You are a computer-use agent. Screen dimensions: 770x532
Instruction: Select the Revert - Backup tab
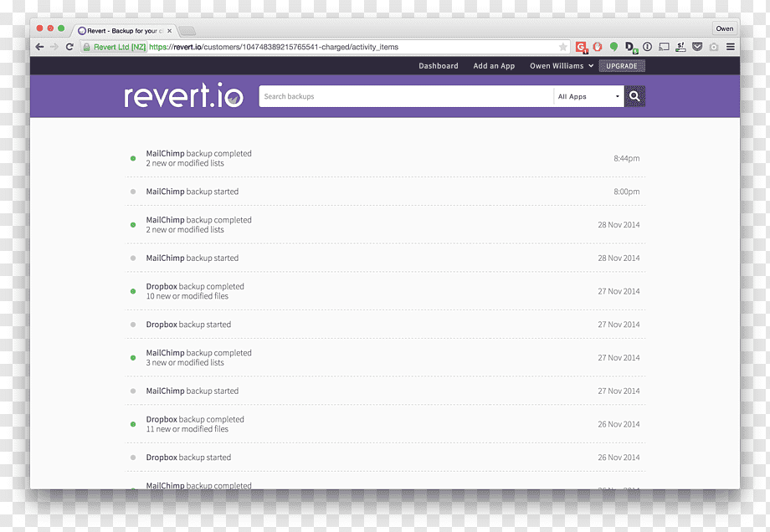123,30
